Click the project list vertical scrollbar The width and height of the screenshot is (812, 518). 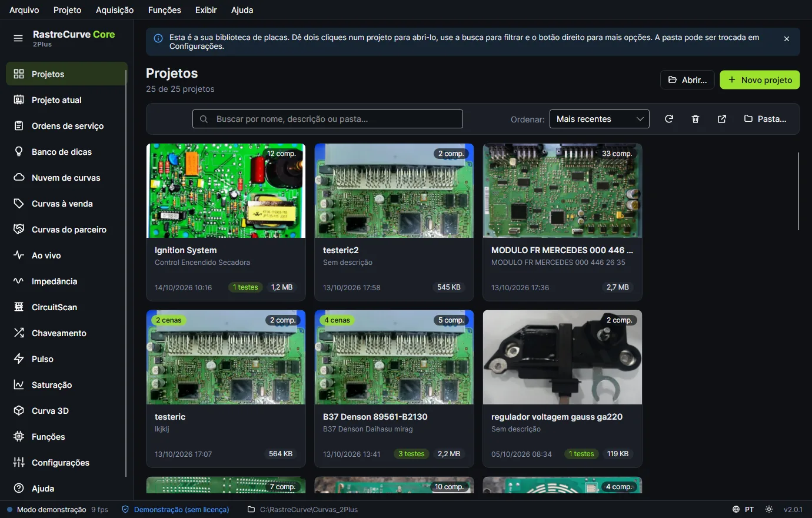tap(798, 191)
